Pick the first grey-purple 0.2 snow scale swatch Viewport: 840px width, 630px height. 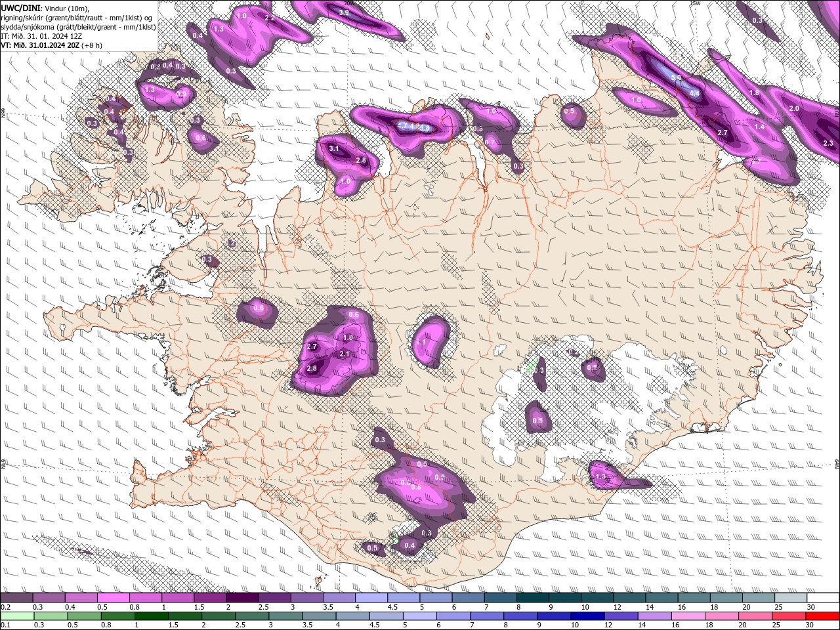(x=17, y=597)
